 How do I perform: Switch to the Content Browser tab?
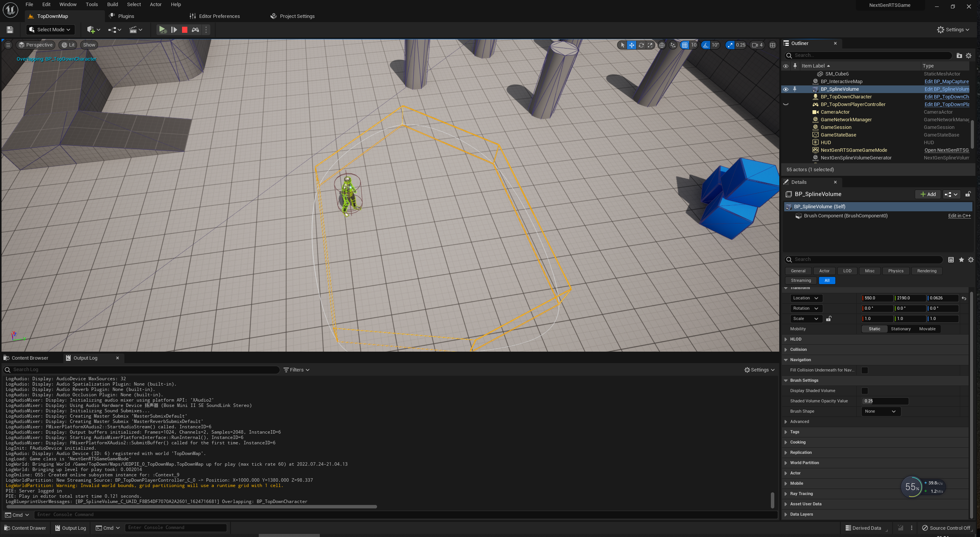point(29,358)
